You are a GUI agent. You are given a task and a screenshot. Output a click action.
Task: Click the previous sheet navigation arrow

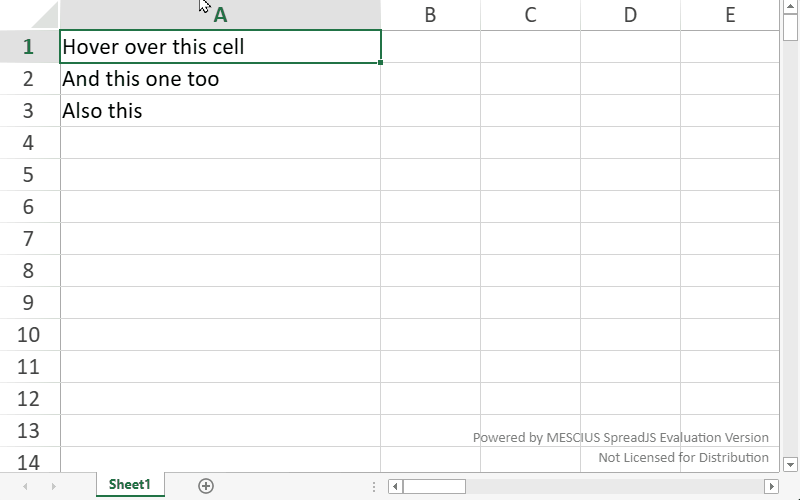click(25, 486)
